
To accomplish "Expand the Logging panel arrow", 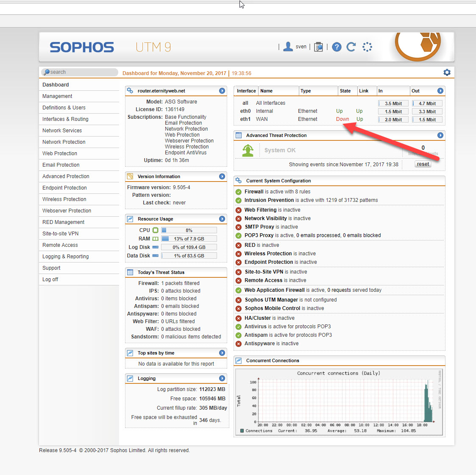I will pyautogui.click(x=222, y=378).
